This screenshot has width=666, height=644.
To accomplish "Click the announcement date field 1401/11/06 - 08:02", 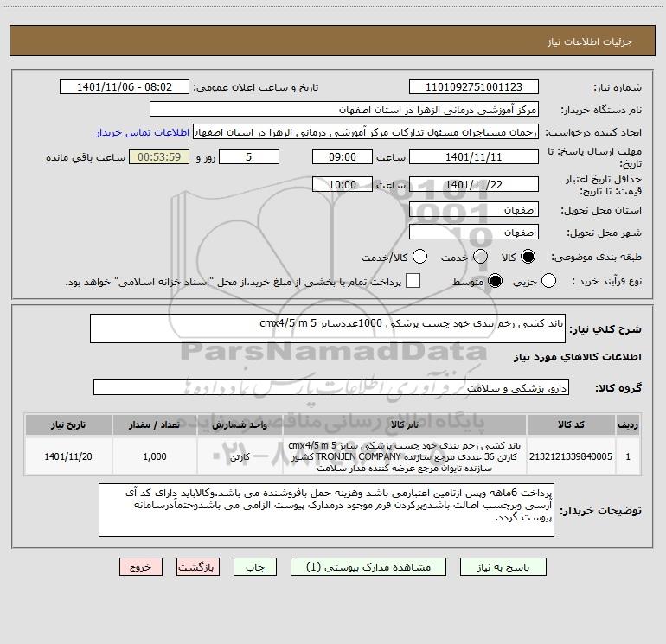I will click(125, 87).
